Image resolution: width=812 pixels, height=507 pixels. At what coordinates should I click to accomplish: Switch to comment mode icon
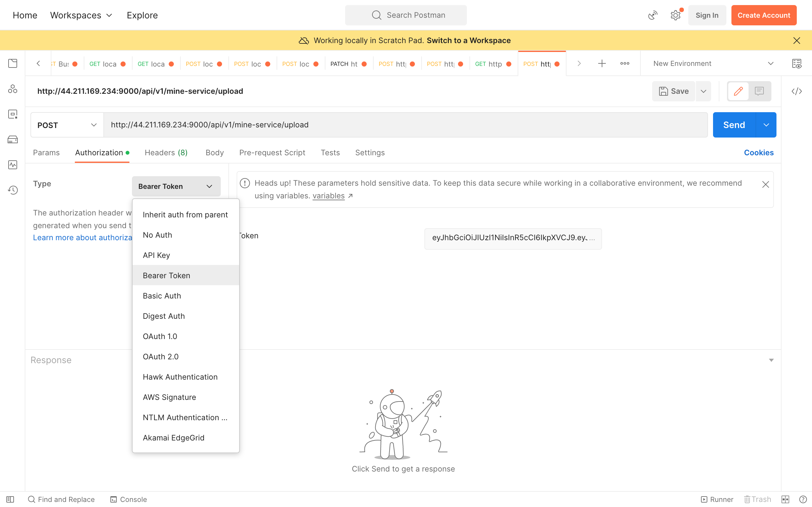tap(759, 91)
